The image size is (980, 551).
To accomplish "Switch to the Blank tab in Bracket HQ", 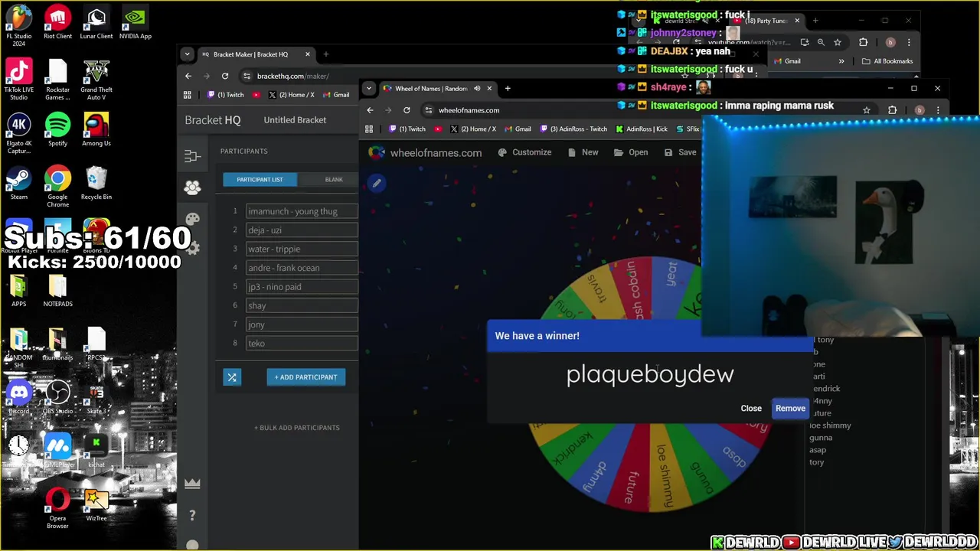I will [334, 179].
